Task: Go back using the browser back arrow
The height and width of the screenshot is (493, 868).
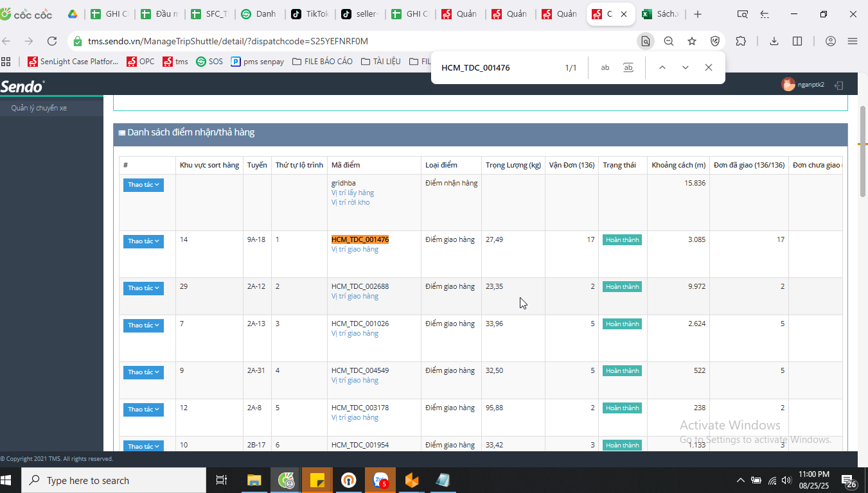Action: tap(6, 41)
